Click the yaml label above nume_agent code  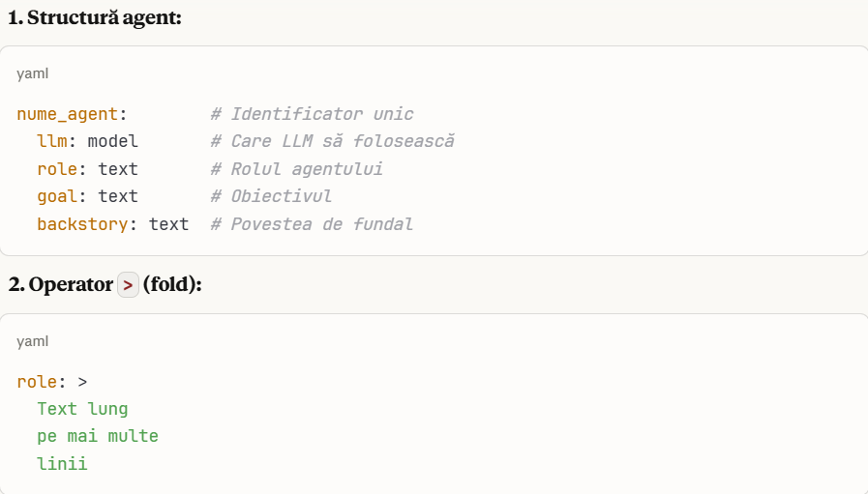coord(33,73)
